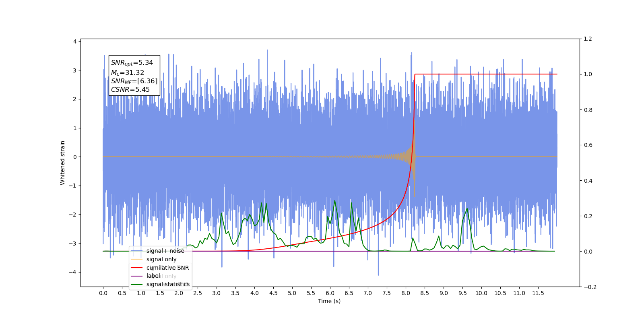
Task: Click the 3.0 tick on the time axis
Action: point(217,293)
